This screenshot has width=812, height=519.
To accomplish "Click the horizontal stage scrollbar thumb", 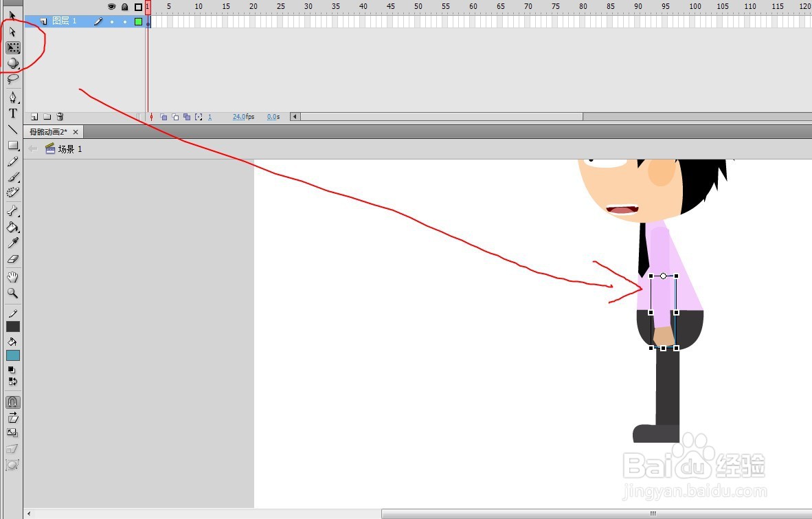I will click(x=596, y=514).
